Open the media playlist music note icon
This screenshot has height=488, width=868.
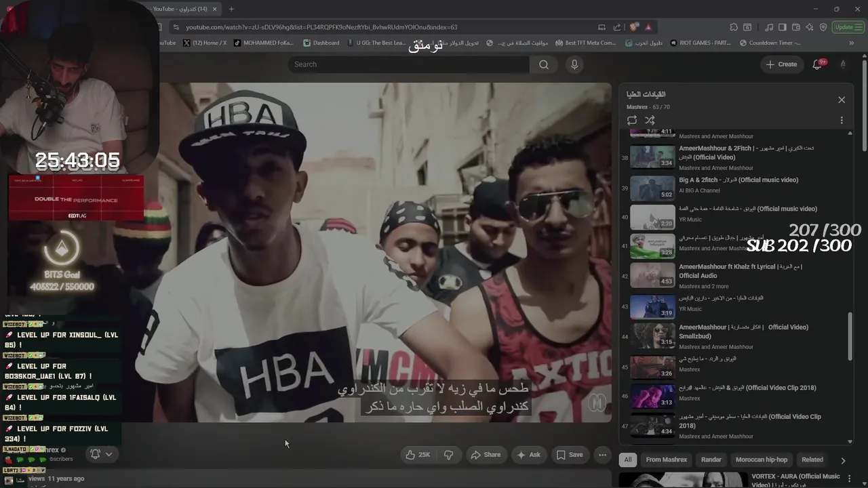point(769,27)
